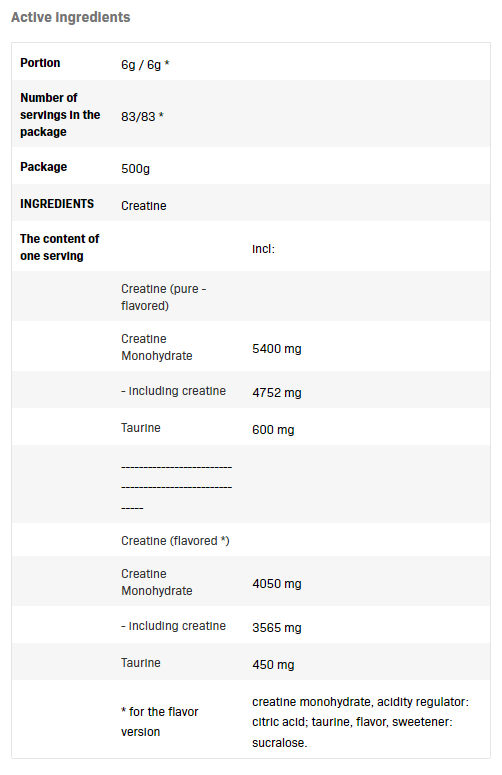This screenshot has width=502, height=775.
Task: Click the 83/83 * servings value
Action: tap(142, 117)
